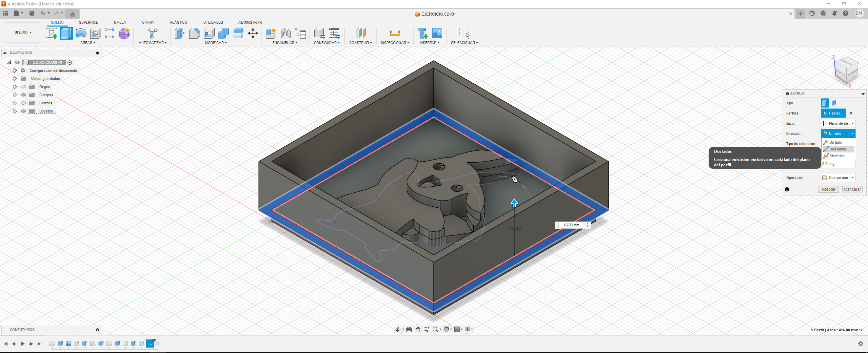Open the Automate tool icon

152,33
